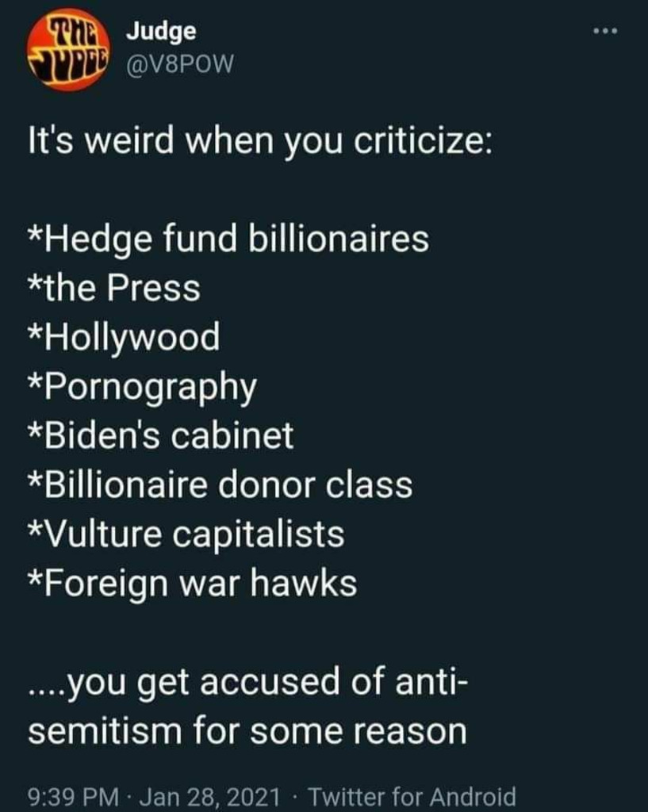
Task: Click the "Biden's cabinet" list line
Action: pos(161,436)
